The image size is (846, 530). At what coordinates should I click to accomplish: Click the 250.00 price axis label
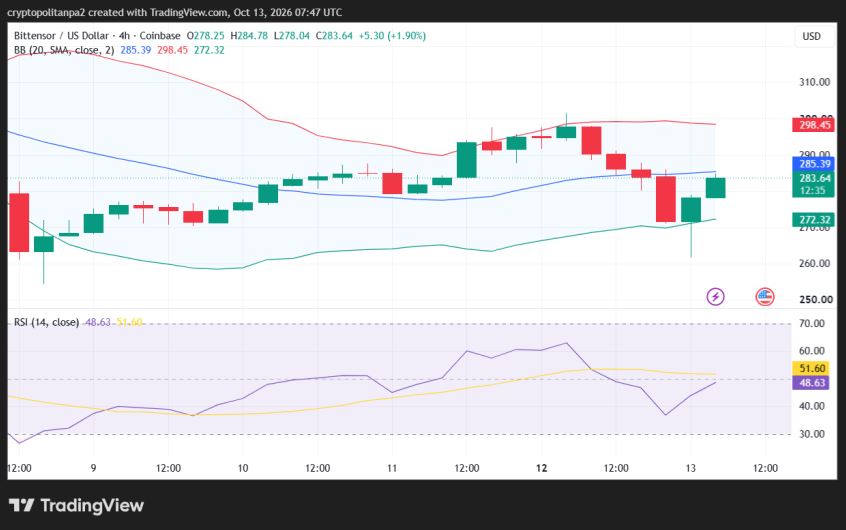click(x=815, y=300)
